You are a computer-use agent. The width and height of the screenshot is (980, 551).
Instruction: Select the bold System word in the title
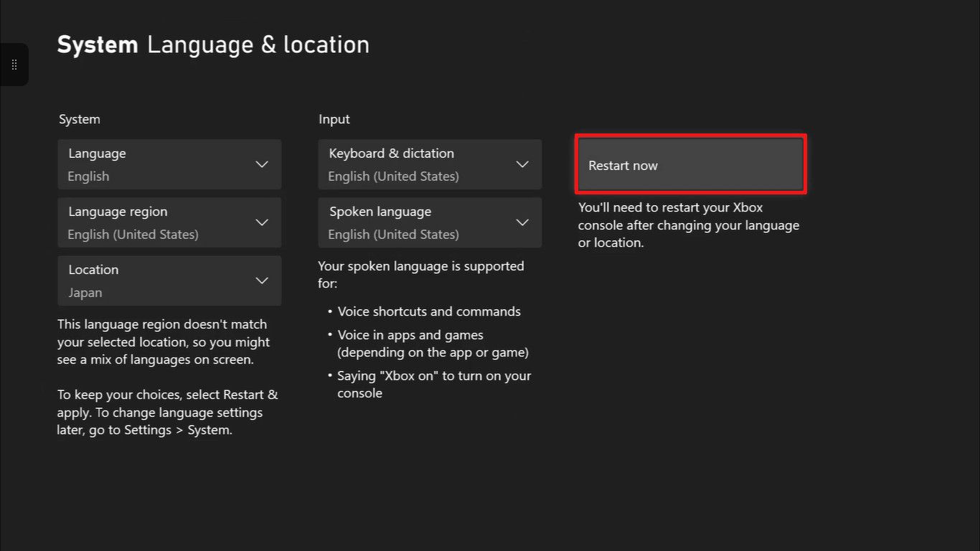98,44
